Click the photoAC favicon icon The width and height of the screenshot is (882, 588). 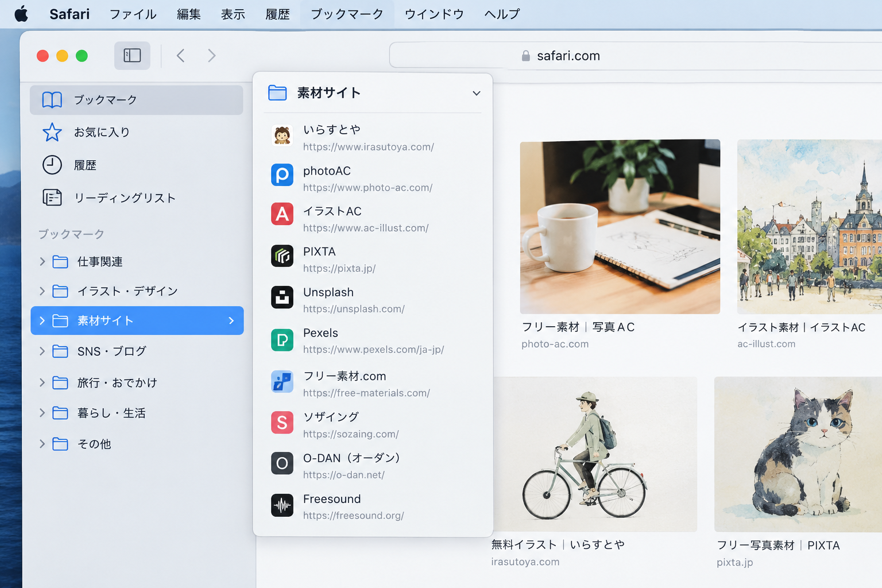pos(282,175)
